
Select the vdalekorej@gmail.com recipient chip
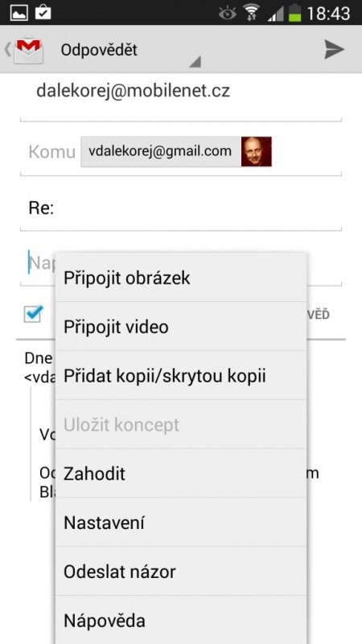(x=176, y=151)
